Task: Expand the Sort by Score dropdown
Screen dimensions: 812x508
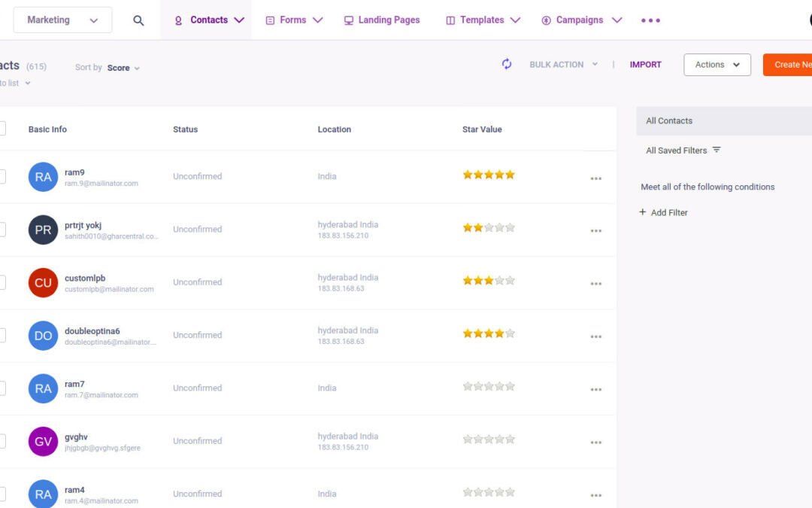Action: point(123,68)
